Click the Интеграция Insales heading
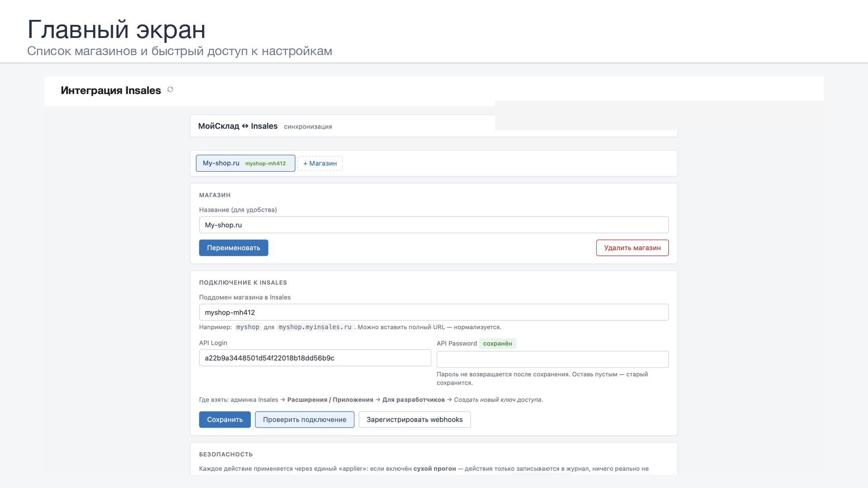The height and width of the screenshot is (488, 868). tap(111, 90)
